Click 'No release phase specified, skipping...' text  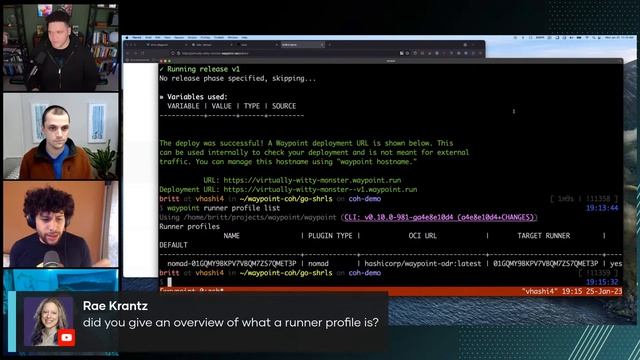coord(238,78)
